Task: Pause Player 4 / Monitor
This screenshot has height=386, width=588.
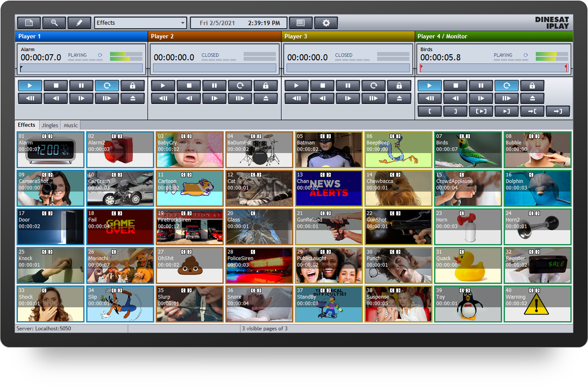Action: (481, 86)
